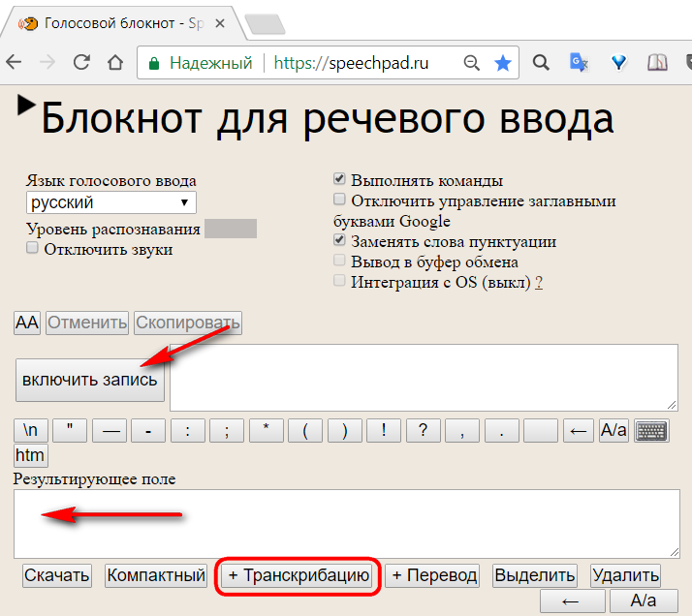
Task: Toggle Выполнять команды checkbox
Action: click(339, 178)
